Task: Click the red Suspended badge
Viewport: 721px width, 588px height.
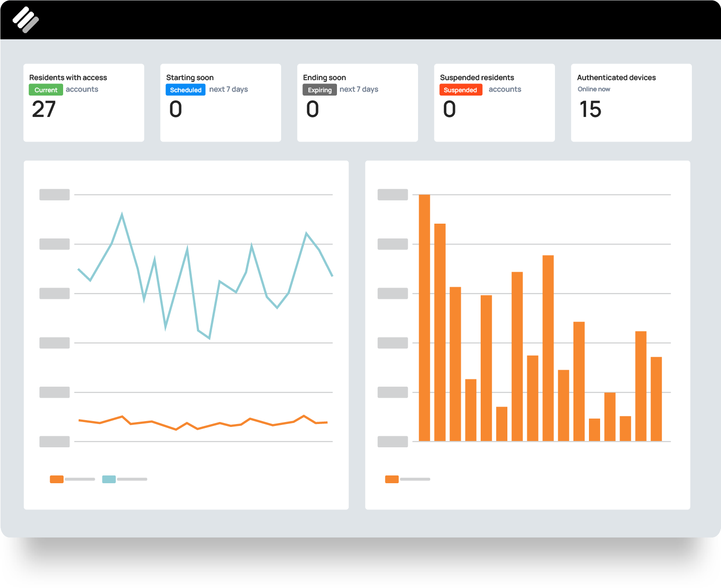Action: (461, 90)
